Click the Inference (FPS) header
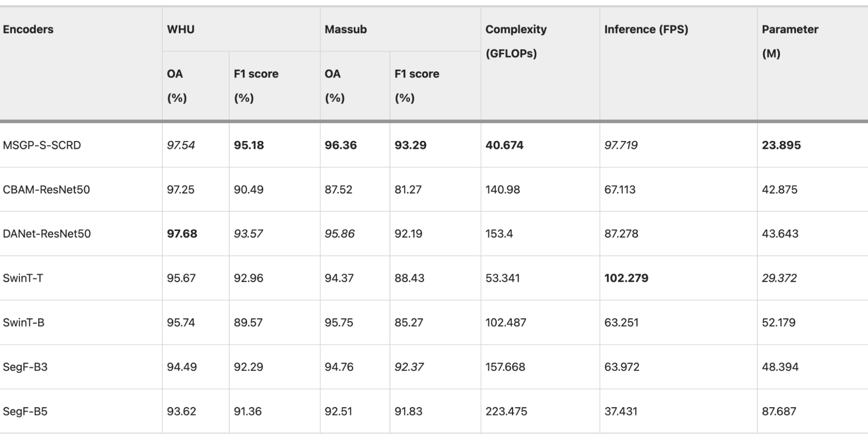The width and height of the screenshot is (868, 434). [646, 30]
